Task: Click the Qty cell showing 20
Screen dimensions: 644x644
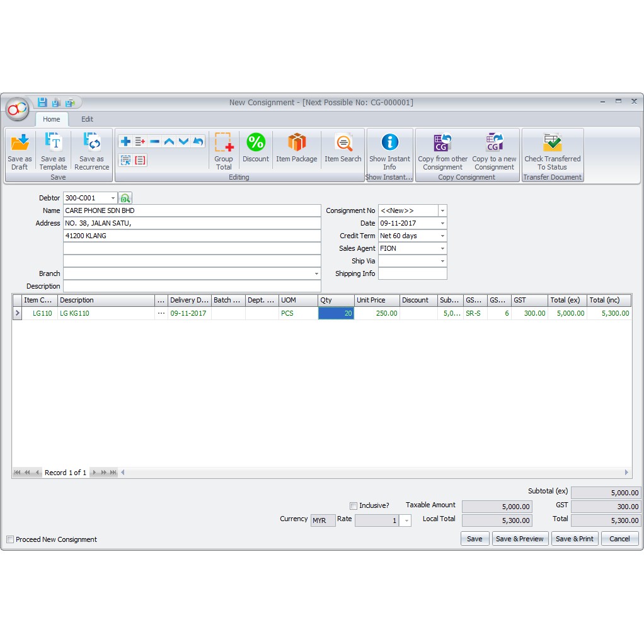Action: click(x=336, y=313)
